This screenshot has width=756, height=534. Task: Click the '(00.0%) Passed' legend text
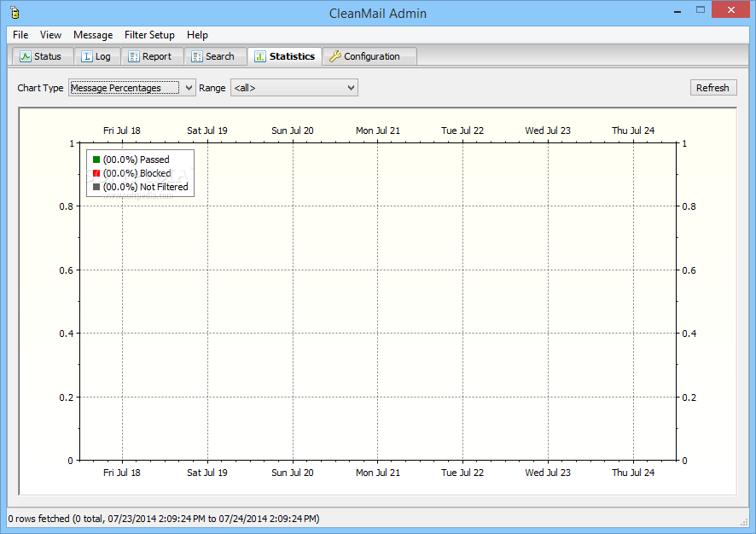click(x=136, y=160)
